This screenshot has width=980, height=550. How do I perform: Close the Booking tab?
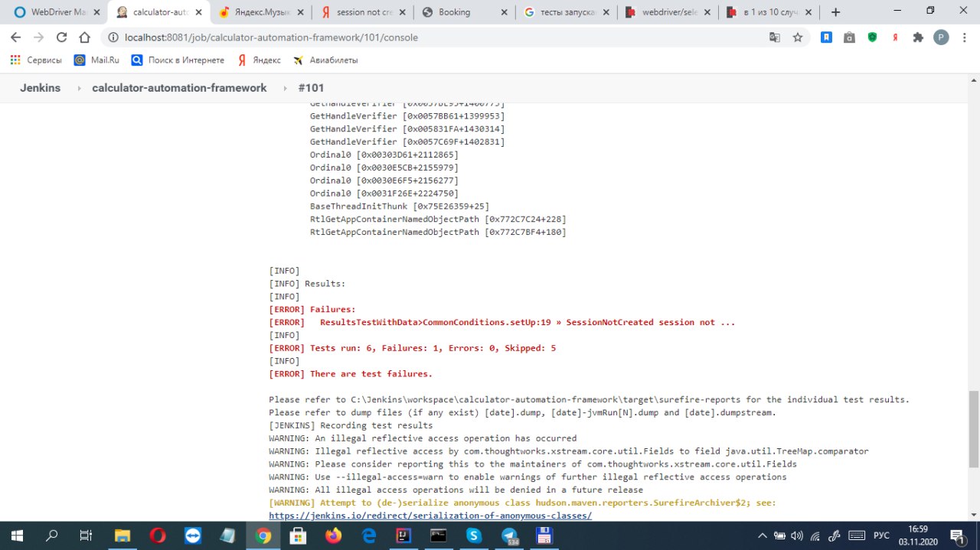click(x=504, y=12)
